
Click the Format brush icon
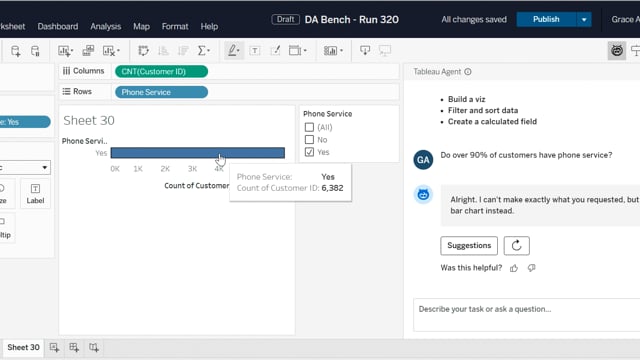pos(276,51)
